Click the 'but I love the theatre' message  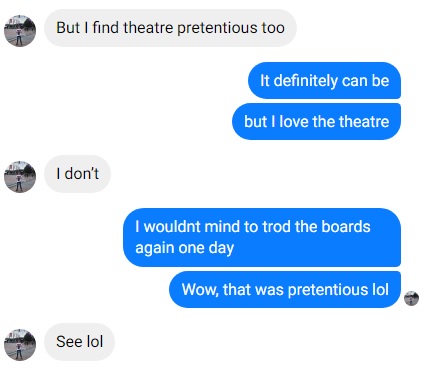(x=316, y=121)
